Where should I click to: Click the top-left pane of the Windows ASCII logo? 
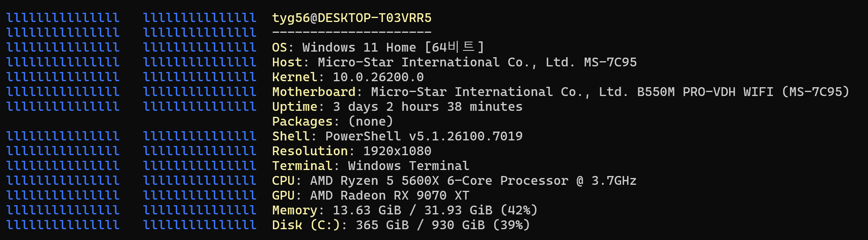pos(63,62)
